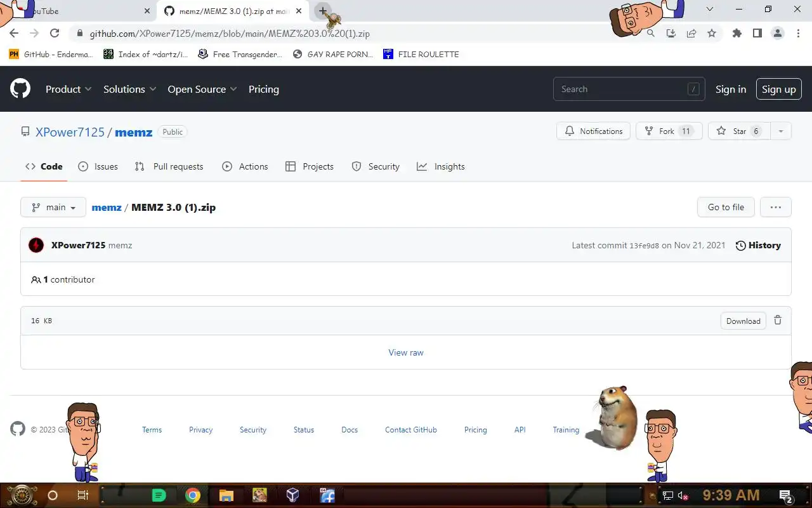Click the Sign up button
Viewport: 812px width, 508px height.
click(x=779, y=89)
